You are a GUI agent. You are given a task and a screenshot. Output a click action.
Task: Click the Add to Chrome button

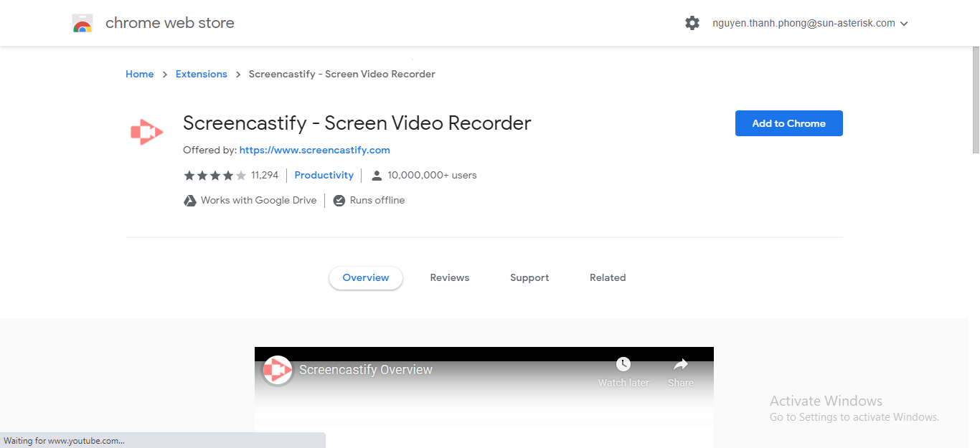(789, 123)
